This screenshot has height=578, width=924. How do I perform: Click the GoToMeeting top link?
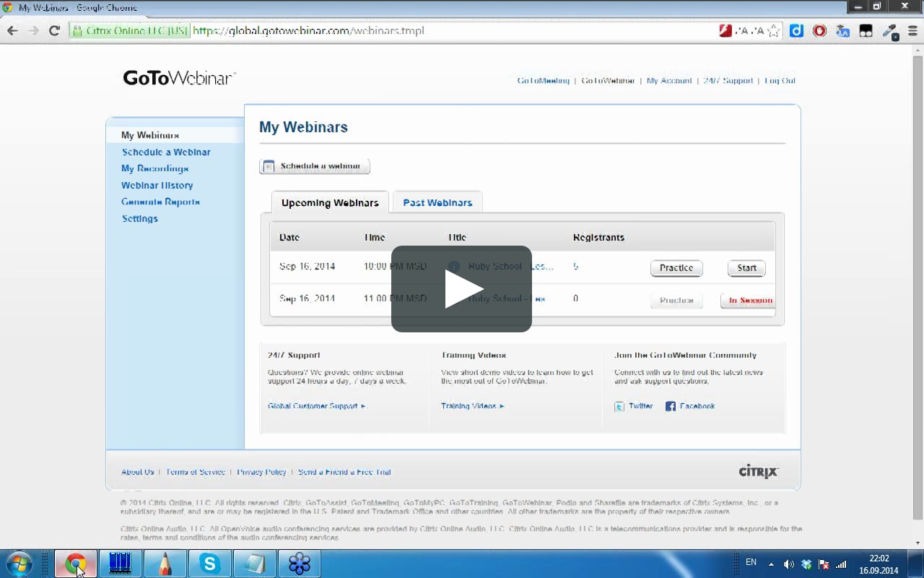coord(543,81)
